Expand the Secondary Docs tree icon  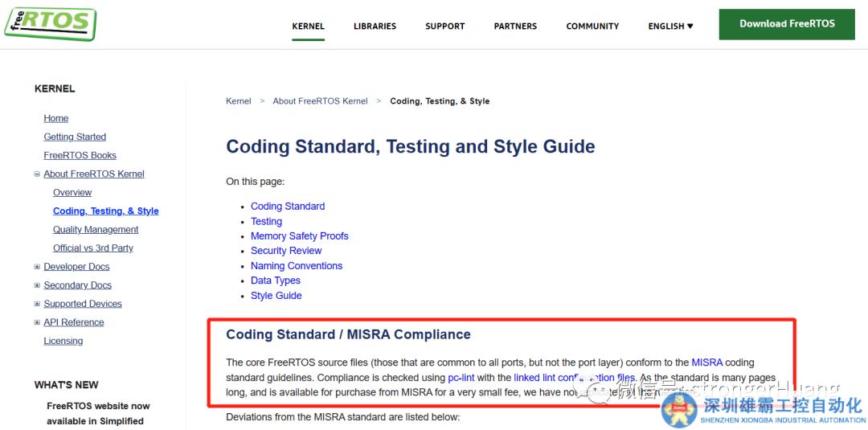pos(37,285)
